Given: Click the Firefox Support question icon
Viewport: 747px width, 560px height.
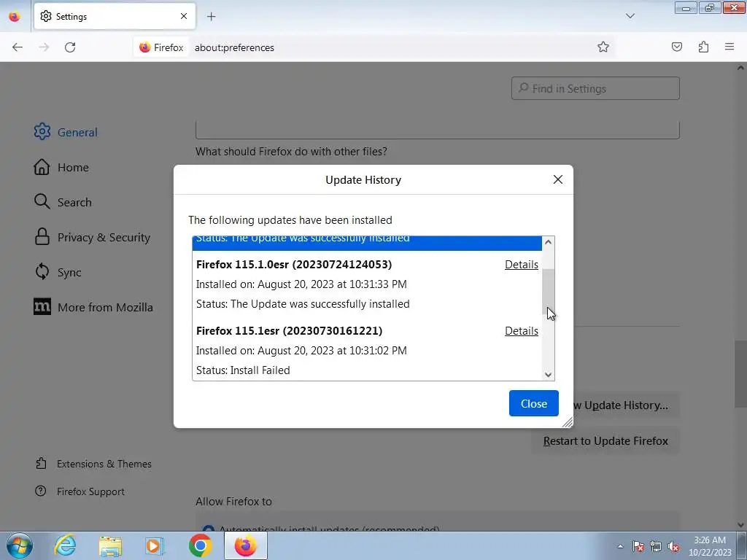Looking at the screenshot, I should pyautogui.click(x=41, y=491).
